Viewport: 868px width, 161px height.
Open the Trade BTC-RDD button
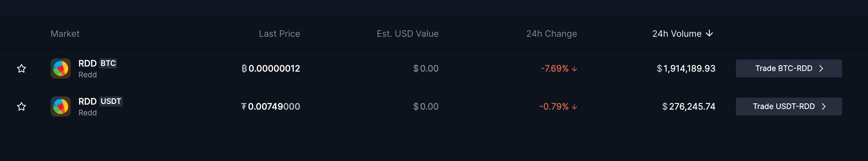pos(788,68)
